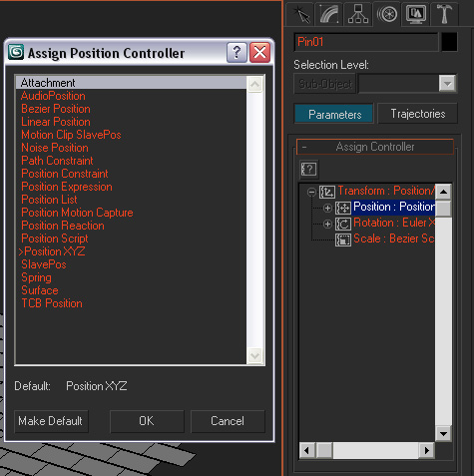Screen dimensions: 474x476
Task: Select Path Constraint in controller list
Action: [x=57, y=161]
